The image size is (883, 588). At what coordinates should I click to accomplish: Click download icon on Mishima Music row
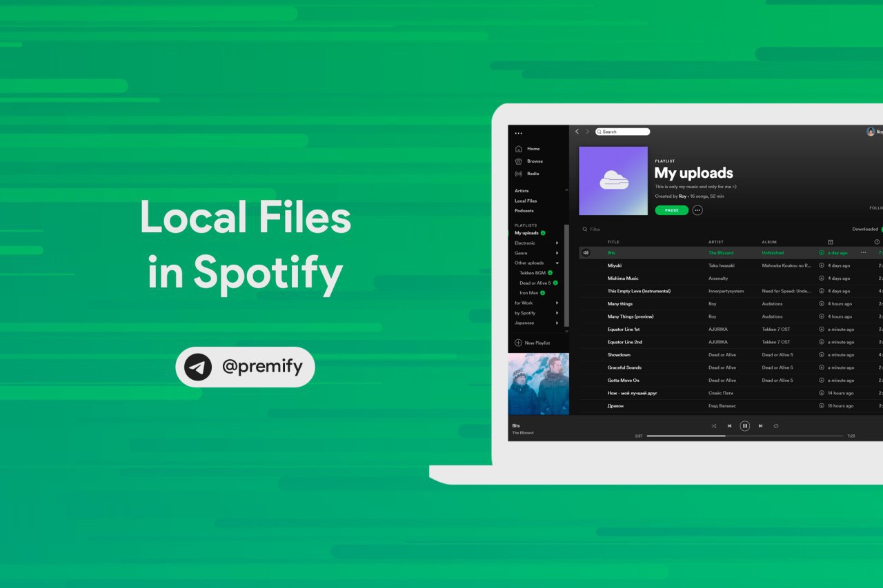pos(822,278)
